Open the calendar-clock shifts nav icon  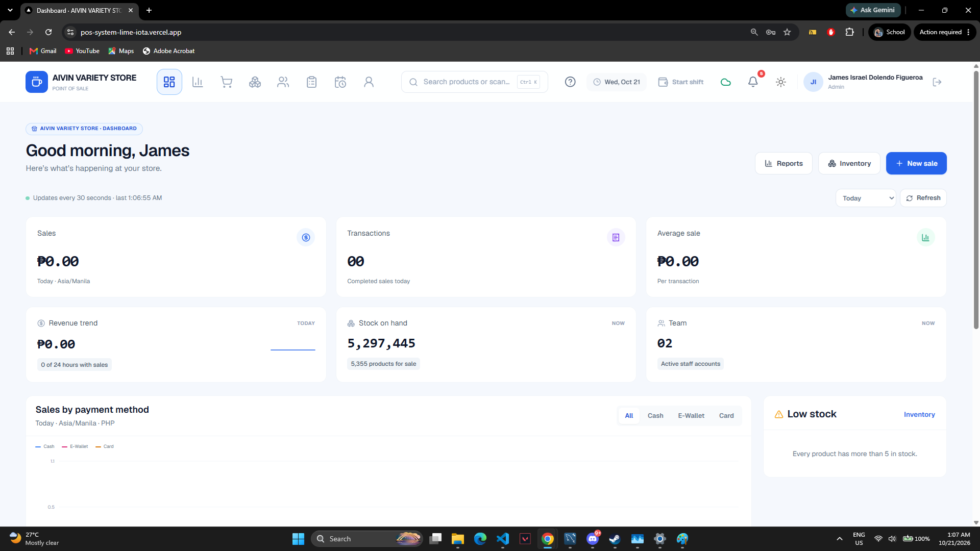(340, 82)
